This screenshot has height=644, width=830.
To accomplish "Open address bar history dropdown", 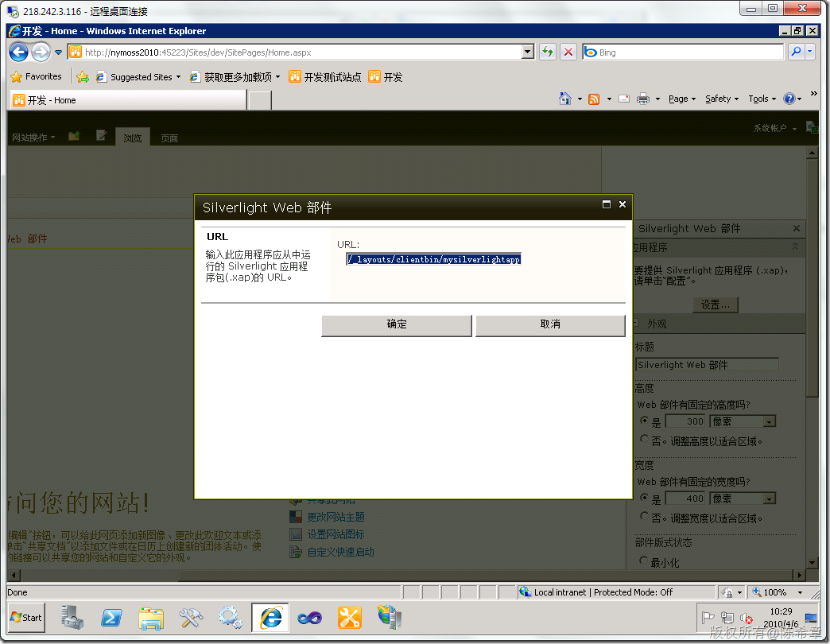I will tap(527, 52).
